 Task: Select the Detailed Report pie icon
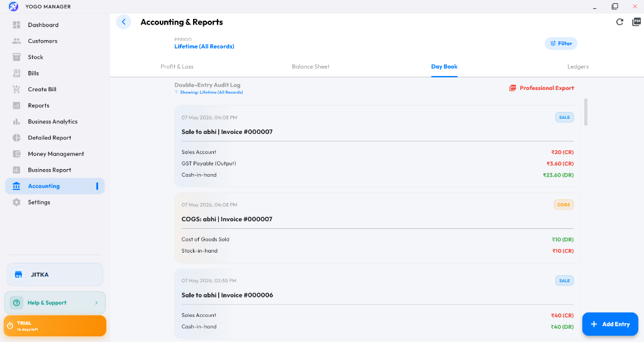[x=16, y=138]
